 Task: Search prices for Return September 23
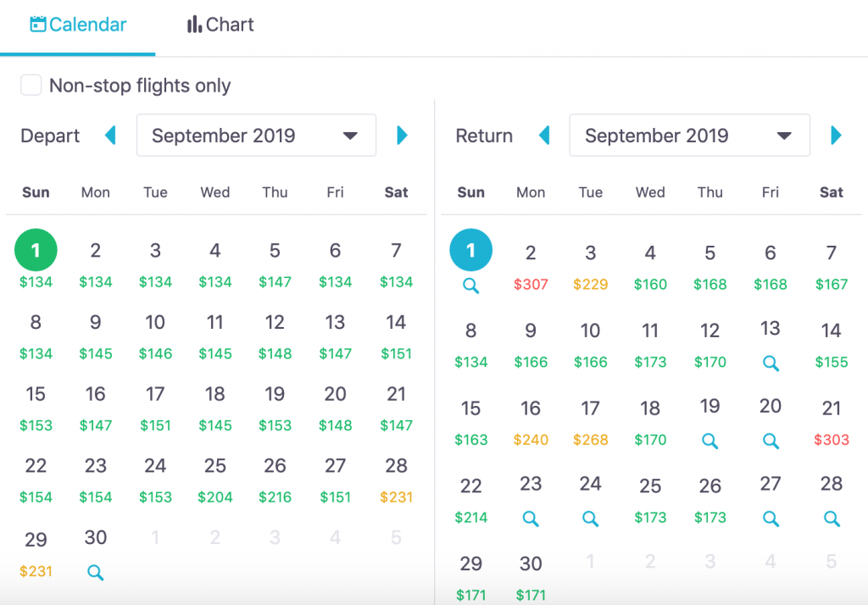(531, 519)
